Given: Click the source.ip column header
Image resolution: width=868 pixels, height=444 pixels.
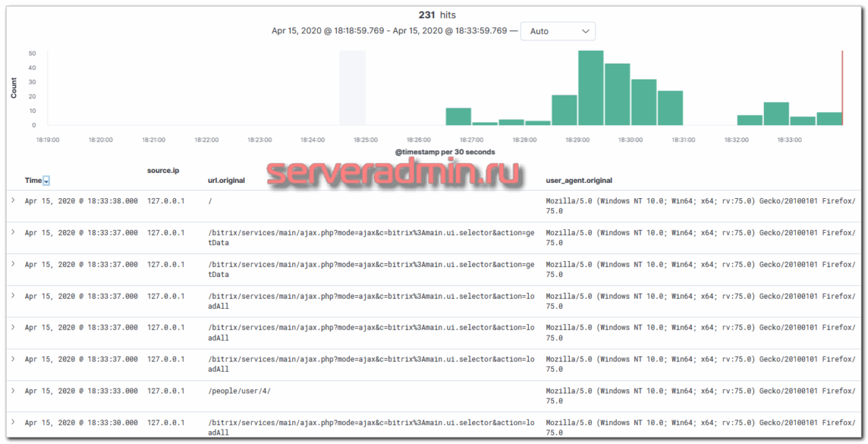Looking at the screenshot, I should click(163, 171).
